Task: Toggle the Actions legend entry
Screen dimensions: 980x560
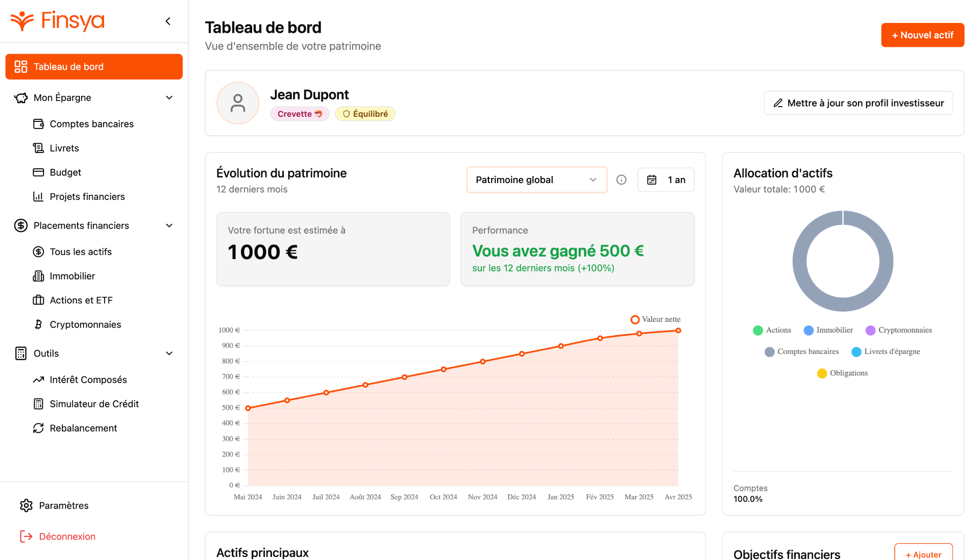Action: tap(772, 330)
